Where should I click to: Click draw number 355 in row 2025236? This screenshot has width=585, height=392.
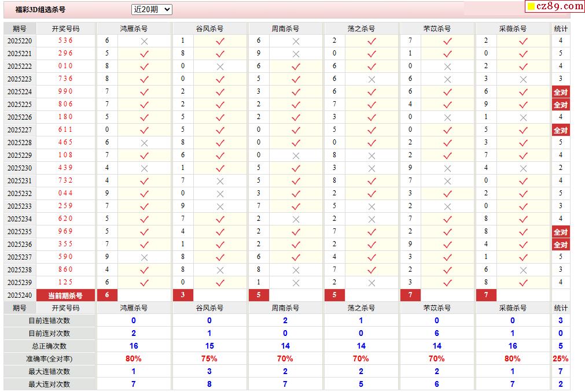(x=65, y=244)
